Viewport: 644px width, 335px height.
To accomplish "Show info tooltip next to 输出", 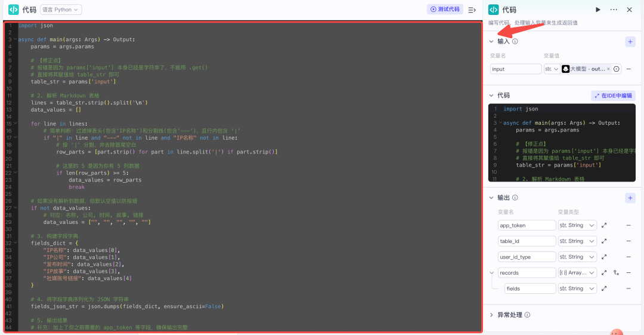I will pyautogui.click(x=515, y=198).
